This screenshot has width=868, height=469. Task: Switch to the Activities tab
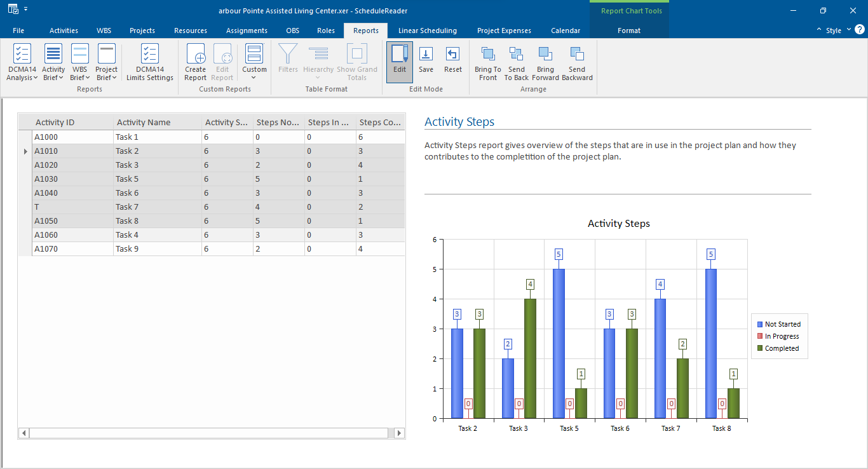coord(64,30)
